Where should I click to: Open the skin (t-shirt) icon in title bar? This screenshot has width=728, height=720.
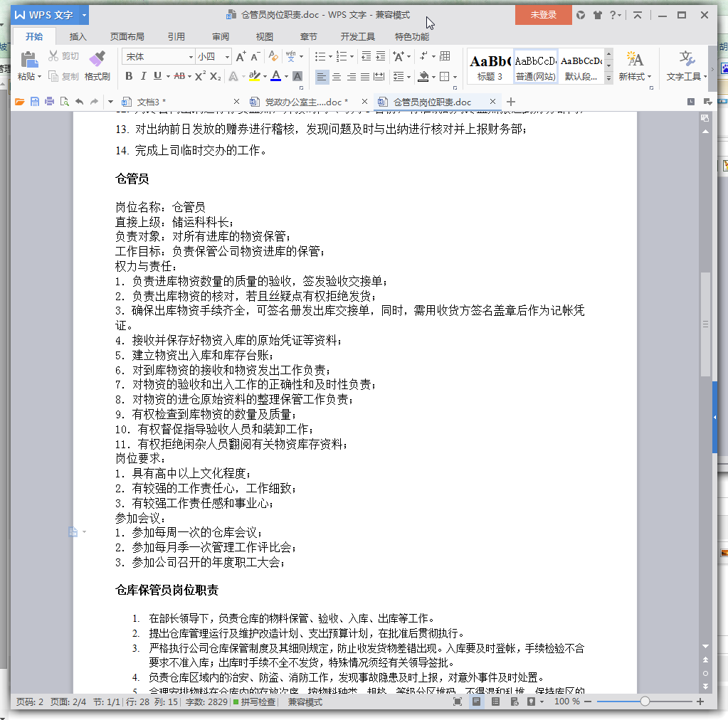click(x=598, y=16)
